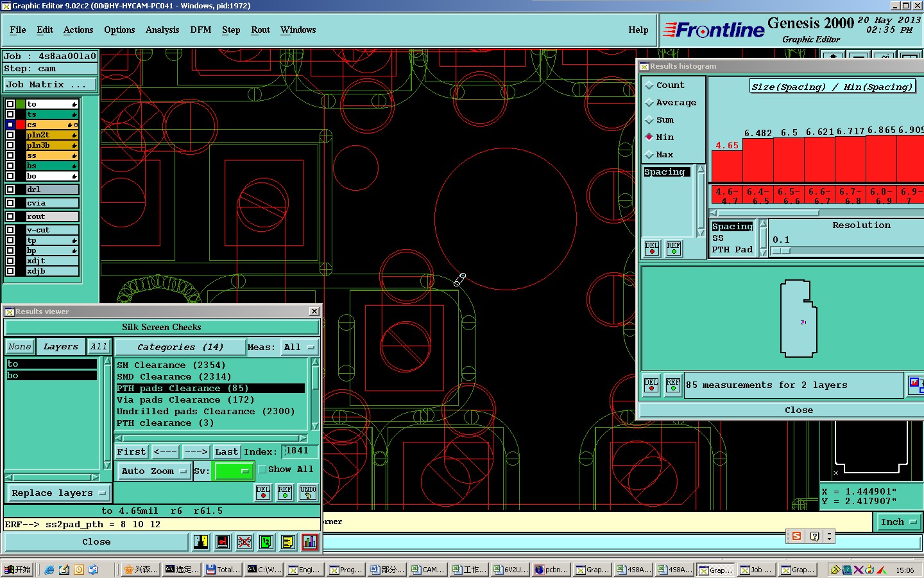The width and height of the screenshot is (924, 578).
Task: Select Via pads Clearance (172) category
Action: coord(185,400)
